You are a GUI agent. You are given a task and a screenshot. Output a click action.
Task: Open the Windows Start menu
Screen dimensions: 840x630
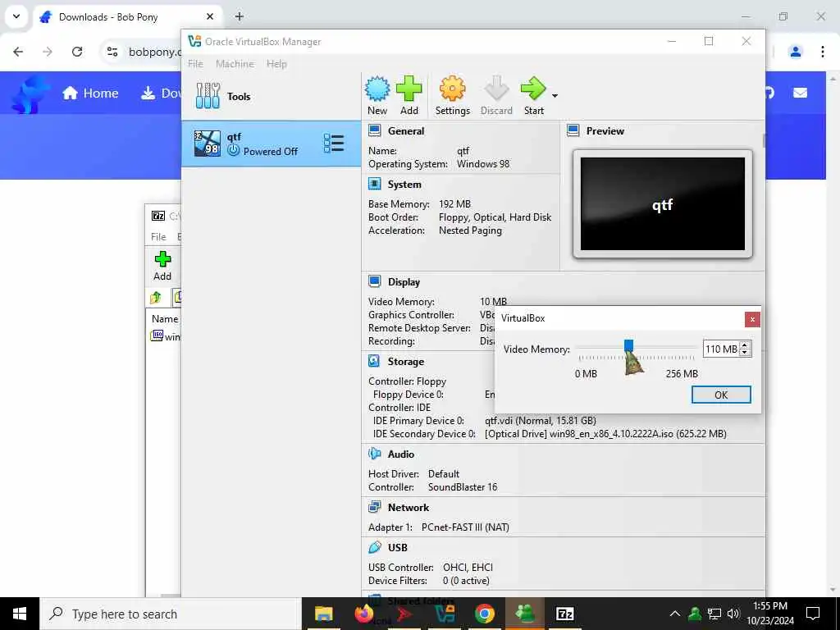(20, 614)
